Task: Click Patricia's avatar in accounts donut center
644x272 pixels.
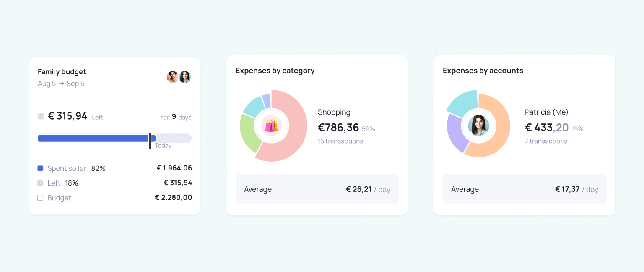Action: (478, 126)
